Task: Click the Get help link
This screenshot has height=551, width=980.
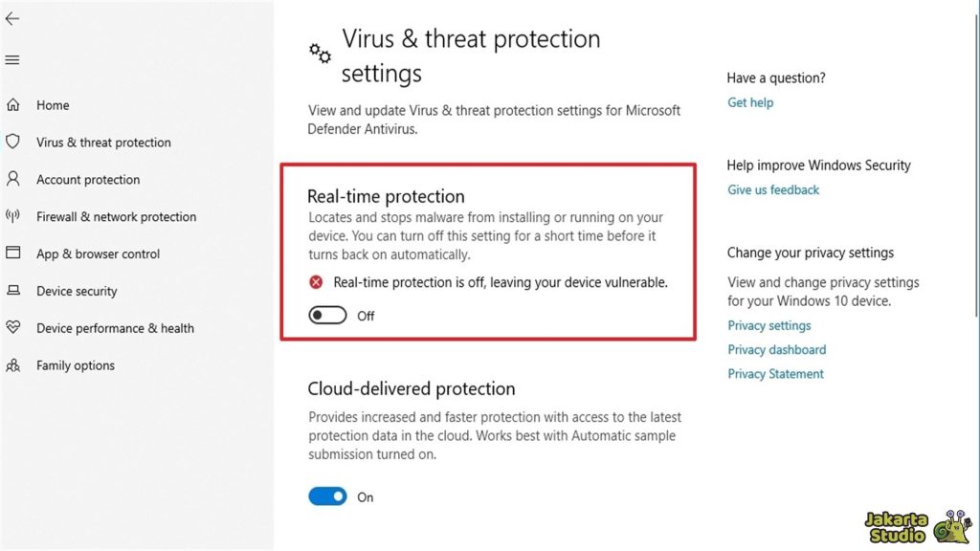Action: pos(750,102)
